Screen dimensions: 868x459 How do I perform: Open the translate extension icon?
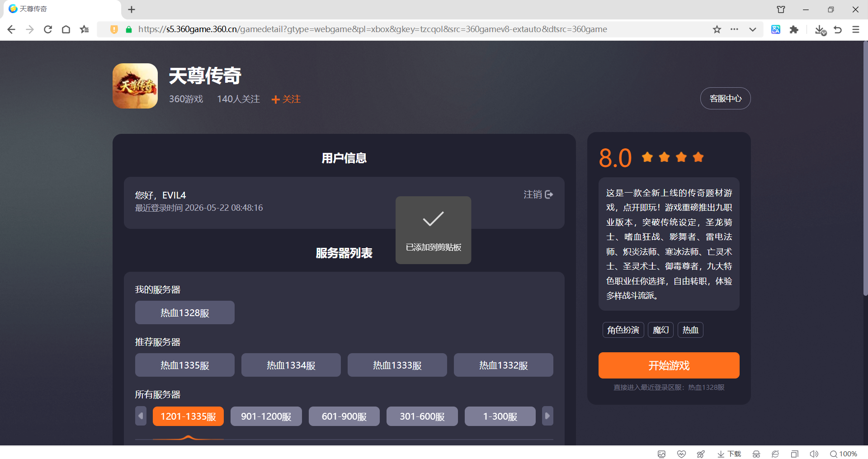tap(776, 29)
